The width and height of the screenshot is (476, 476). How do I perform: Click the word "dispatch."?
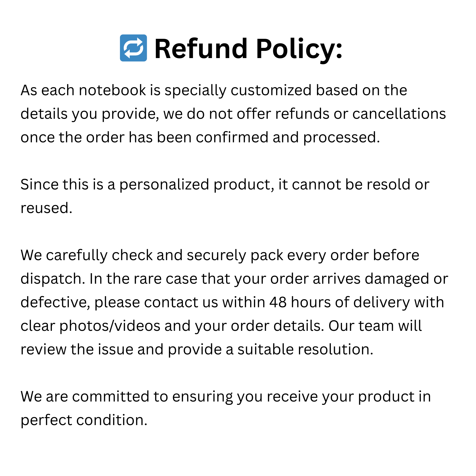(52, 279)
